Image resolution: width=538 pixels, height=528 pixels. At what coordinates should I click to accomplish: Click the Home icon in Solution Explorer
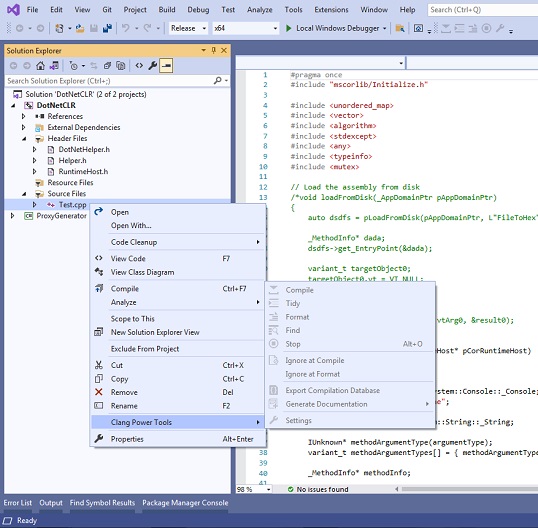(40, 66)
